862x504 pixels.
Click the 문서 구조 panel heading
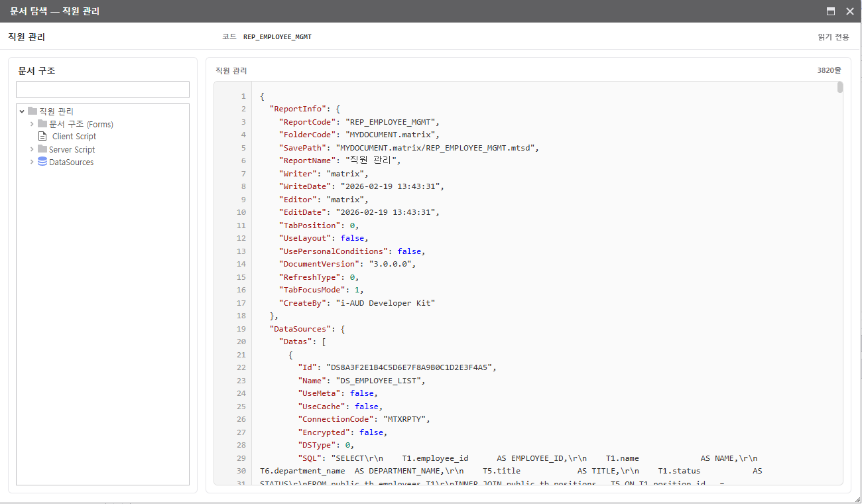36,70
